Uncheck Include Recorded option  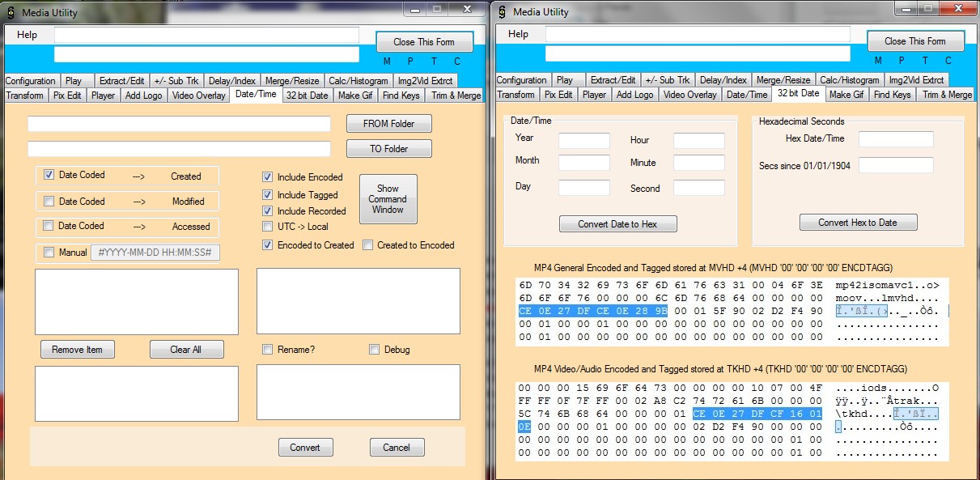tap(268, 211)
